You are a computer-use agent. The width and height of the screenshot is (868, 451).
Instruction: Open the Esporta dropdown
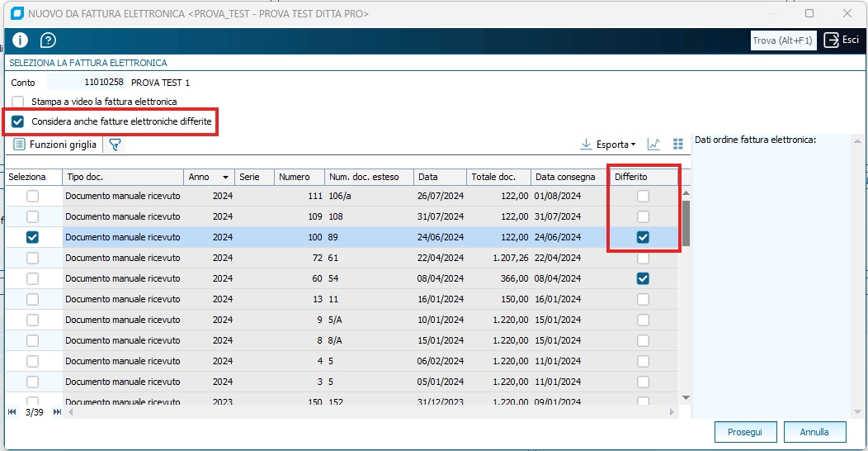pos(608,145)
